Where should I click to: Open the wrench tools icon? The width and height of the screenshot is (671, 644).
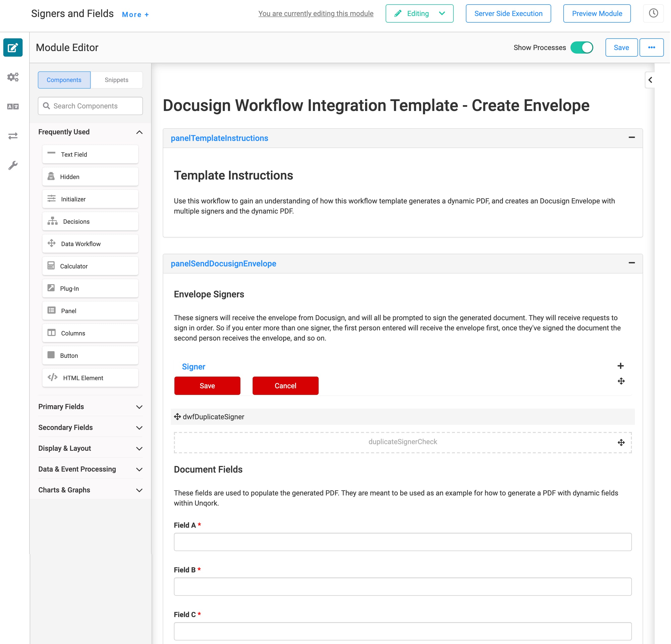coord(13,165)
